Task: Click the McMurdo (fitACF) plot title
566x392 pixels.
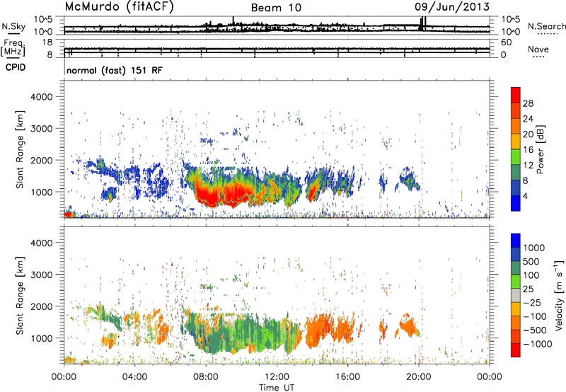Action: (119, 7)
